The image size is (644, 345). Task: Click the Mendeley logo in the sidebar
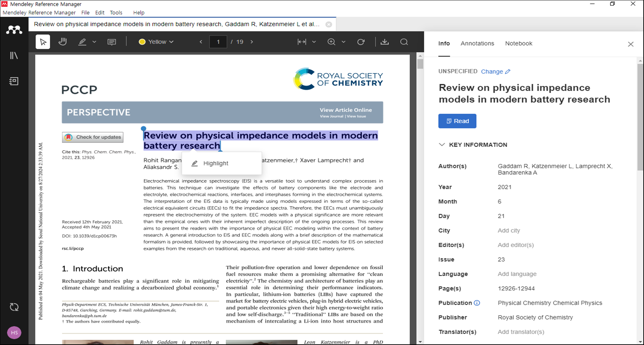tap(14, 30)
